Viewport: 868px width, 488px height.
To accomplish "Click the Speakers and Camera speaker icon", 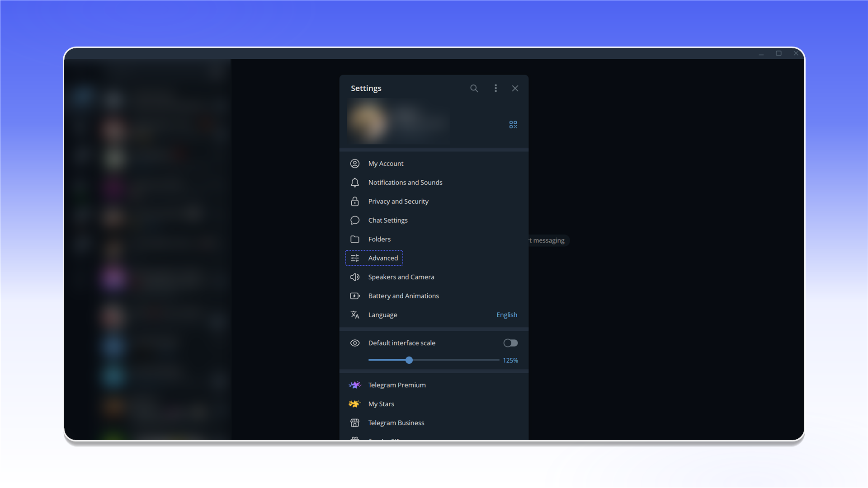I will tap(355, 277).
